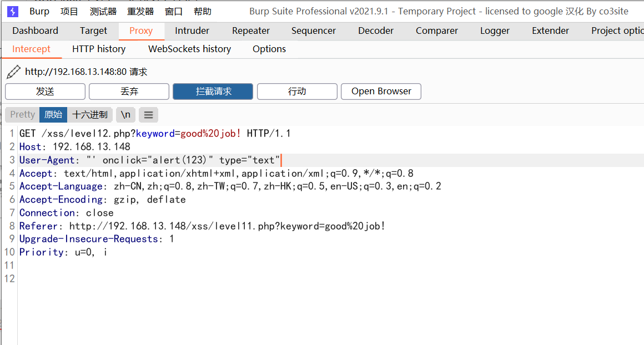The width and height of the screenshot is (644, 345).
Task: Open the 重发器 menu
Action: click(x=140, y=12)
